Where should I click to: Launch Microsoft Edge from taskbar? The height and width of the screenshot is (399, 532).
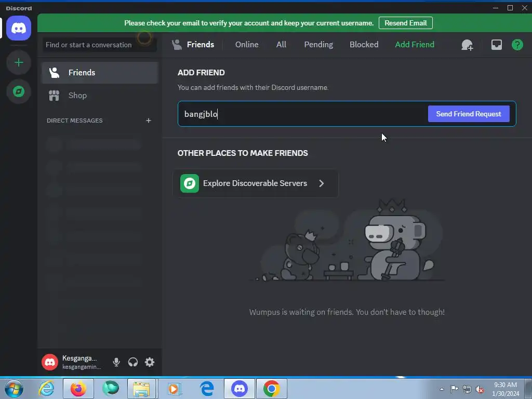coord(207,389)
